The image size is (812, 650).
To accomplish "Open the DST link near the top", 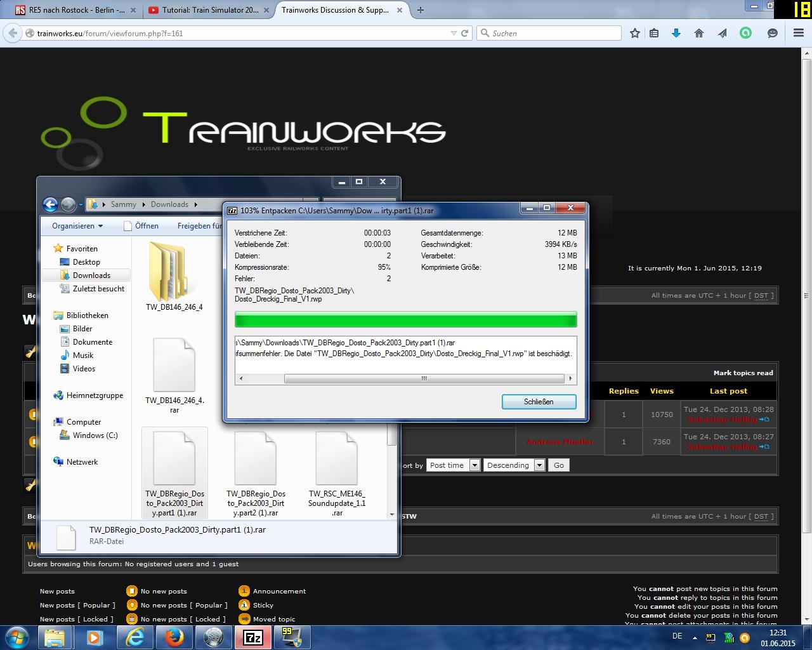I will [x=761, y=296].
